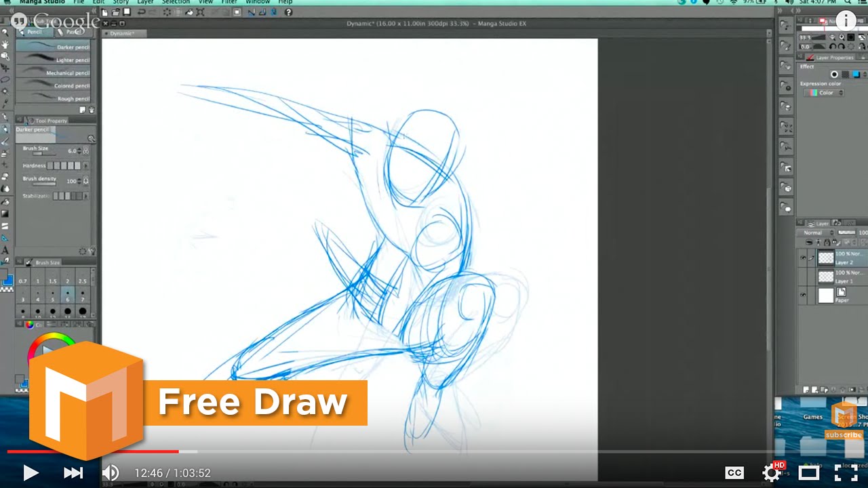This screenshot has height=488, width=868.
Task: Open the color wheel tab icon
Action: [30, 324]
